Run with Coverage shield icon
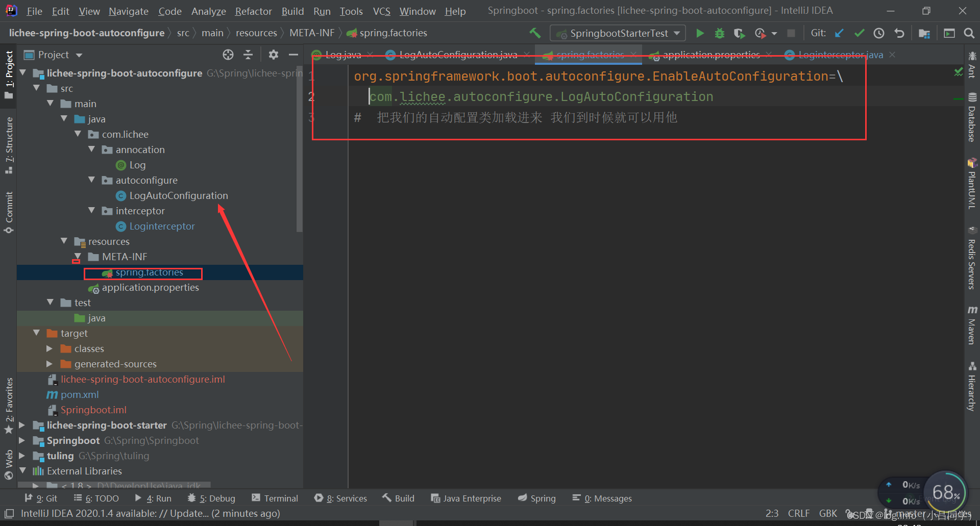This screenshot has height=526, width=980. click(x=739, y=33)
